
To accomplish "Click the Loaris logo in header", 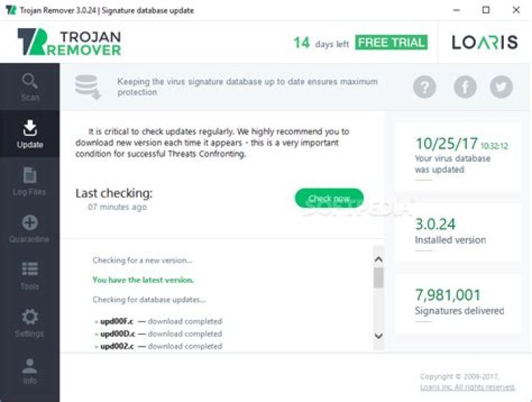I will click(x=485, y=42).
